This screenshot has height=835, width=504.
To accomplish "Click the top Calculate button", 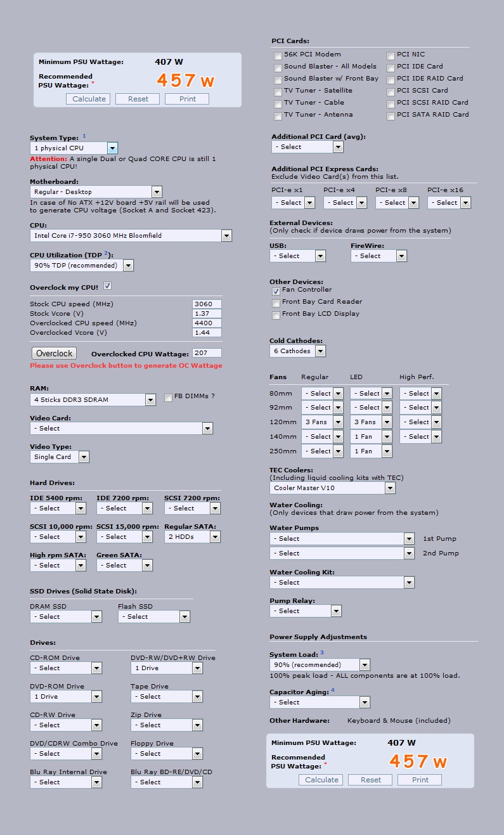I will pos(89,99).
